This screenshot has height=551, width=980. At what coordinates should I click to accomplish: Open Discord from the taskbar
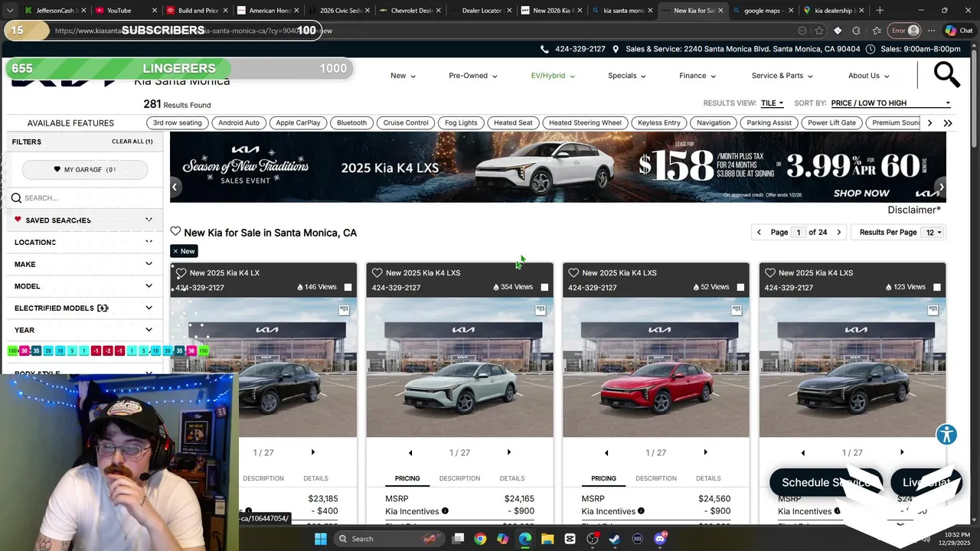(660, 539)
